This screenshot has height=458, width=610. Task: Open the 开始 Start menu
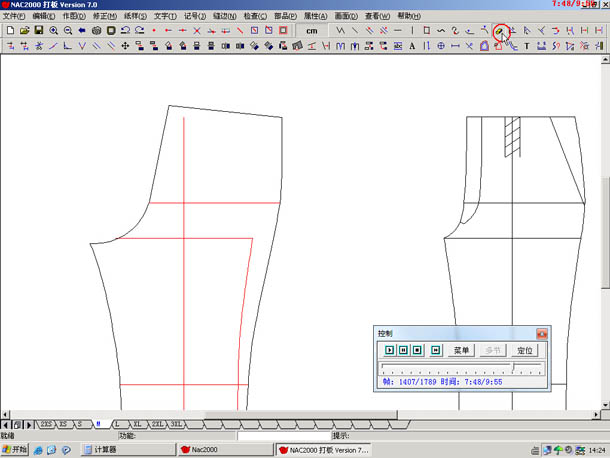pyautogui.click(x=15, y=450)
